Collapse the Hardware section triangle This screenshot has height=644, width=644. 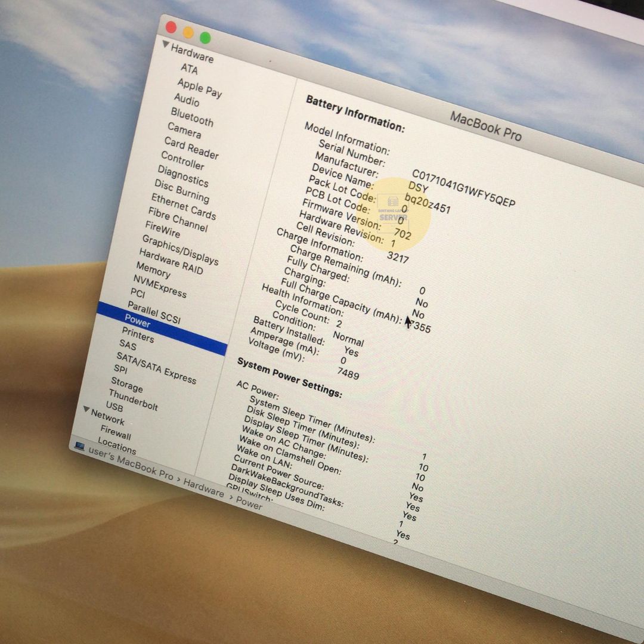(x=166, y=44)
